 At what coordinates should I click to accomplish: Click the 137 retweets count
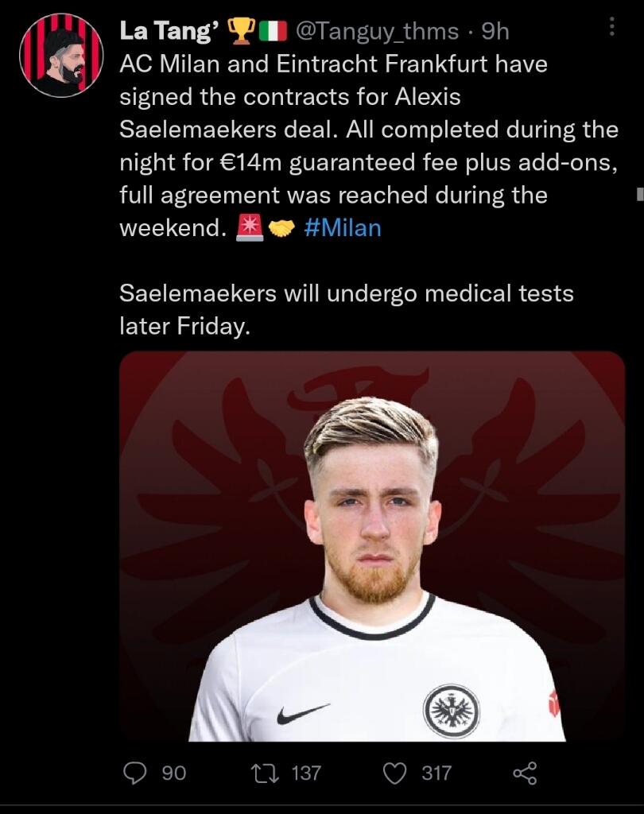coord(306,773)
